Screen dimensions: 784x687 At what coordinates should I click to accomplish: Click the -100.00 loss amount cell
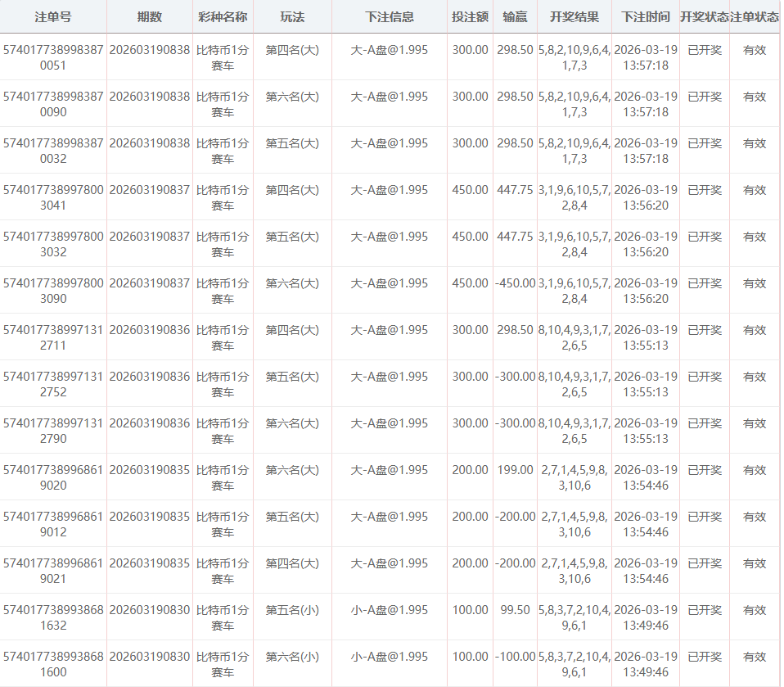pyautogui.click(x=515, y=657)
